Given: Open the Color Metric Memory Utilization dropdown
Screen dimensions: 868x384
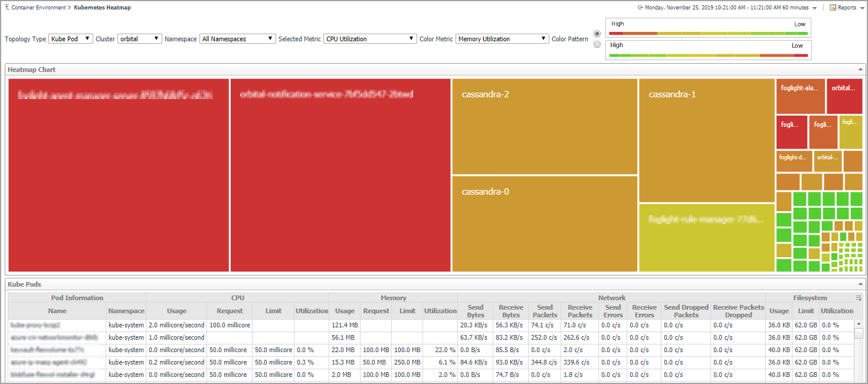Looking at the screenshot, I should (502, 39).
